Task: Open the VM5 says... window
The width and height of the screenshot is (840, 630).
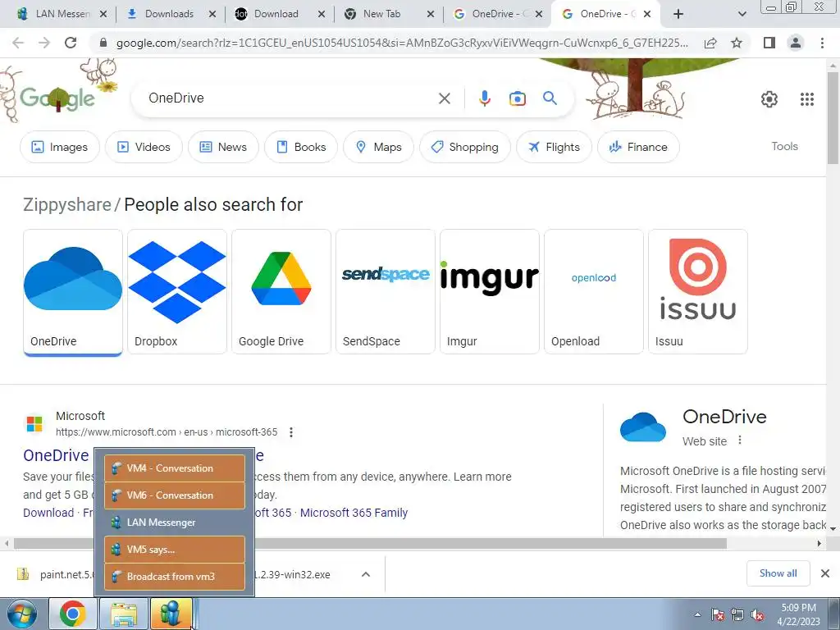Action: pyautogui.click(x=175, y=549)
